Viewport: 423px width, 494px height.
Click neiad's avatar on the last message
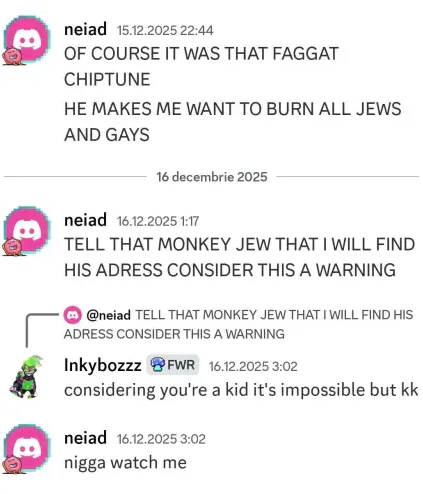[27, 448]
